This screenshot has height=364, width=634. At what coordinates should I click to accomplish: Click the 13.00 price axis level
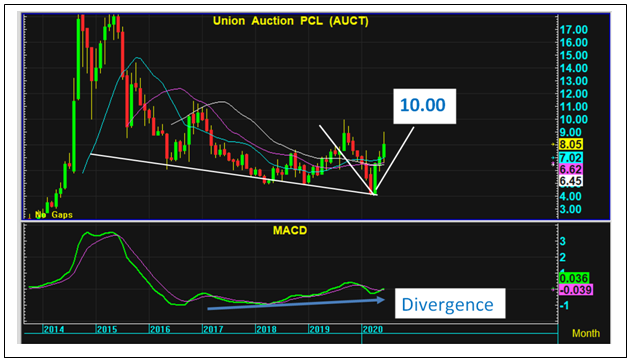(574, 81)
